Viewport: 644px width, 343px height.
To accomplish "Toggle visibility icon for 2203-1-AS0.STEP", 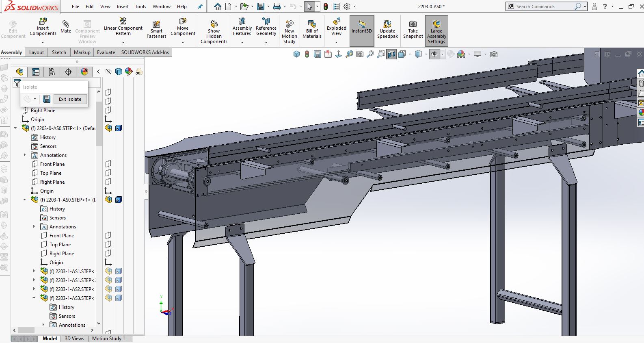I will [x=108, y=200].
